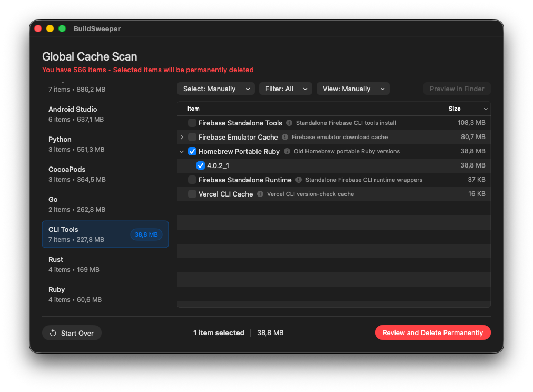
Task: Open the View: Manually dropdown
Action: 353,89
